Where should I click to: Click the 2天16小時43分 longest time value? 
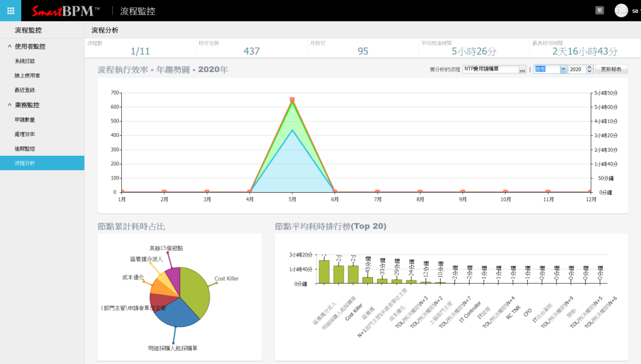click(x=584, y=51)
